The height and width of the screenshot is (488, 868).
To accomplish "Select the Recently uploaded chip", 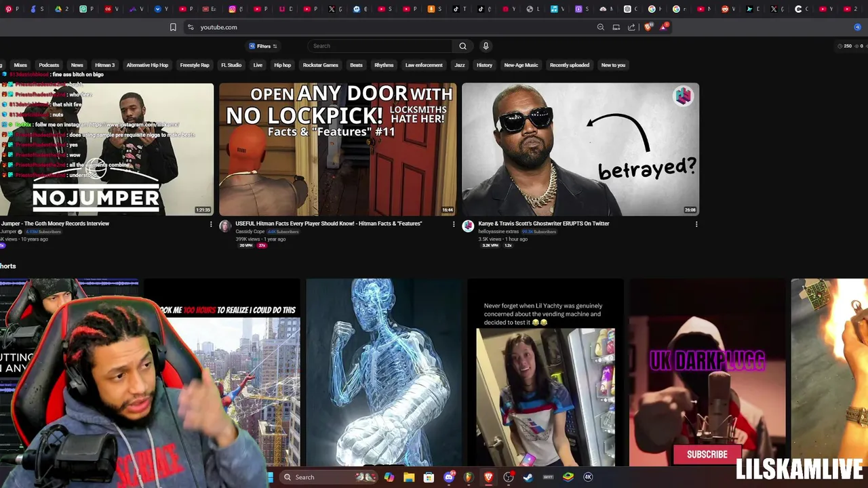I will point(570,65).
